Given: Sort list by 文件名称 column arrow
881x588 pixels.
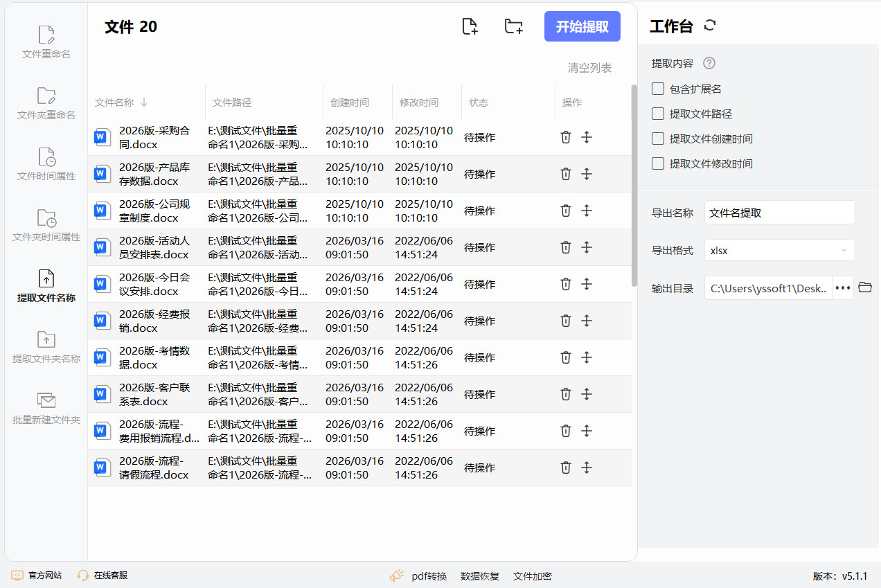Looking at the screenshot, I should (144, 103).
